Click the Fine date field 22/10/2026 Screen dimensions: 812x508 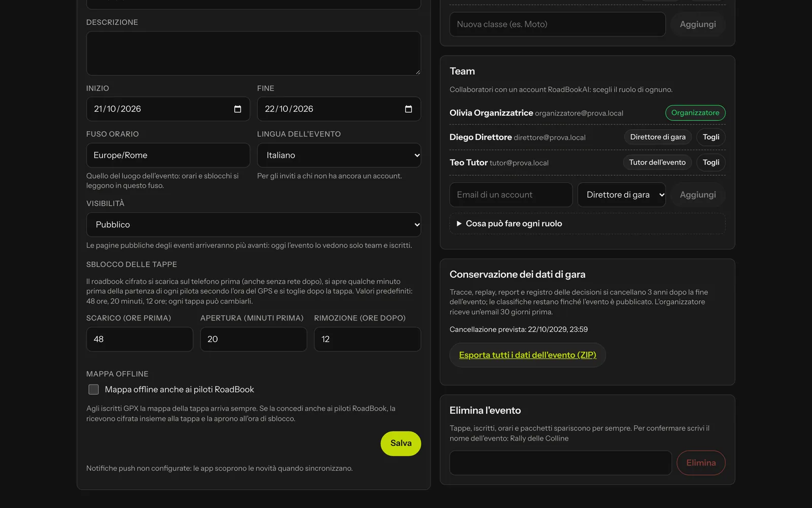tap(339, 109)
